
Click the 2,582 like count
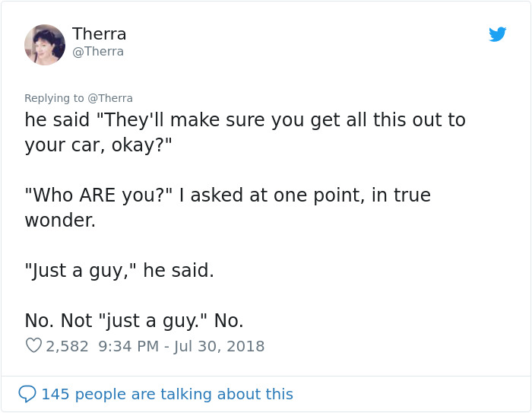point(67,346)
